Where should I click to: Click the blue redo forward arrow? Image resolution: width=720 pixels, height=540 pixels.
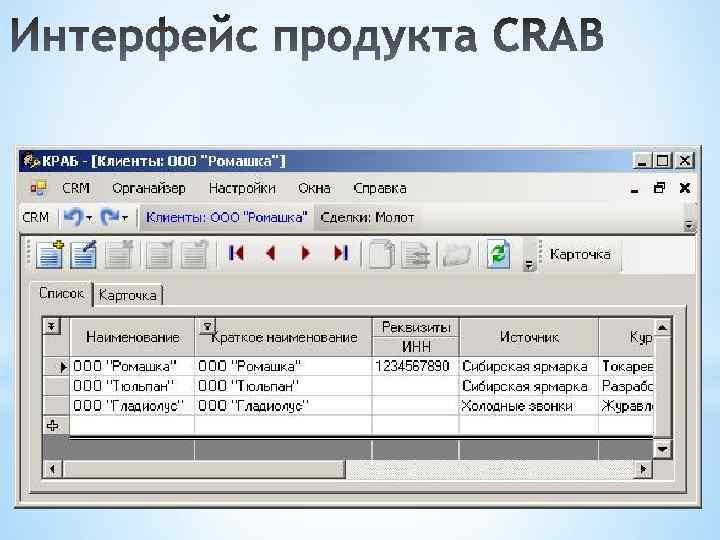coord(110,217)
